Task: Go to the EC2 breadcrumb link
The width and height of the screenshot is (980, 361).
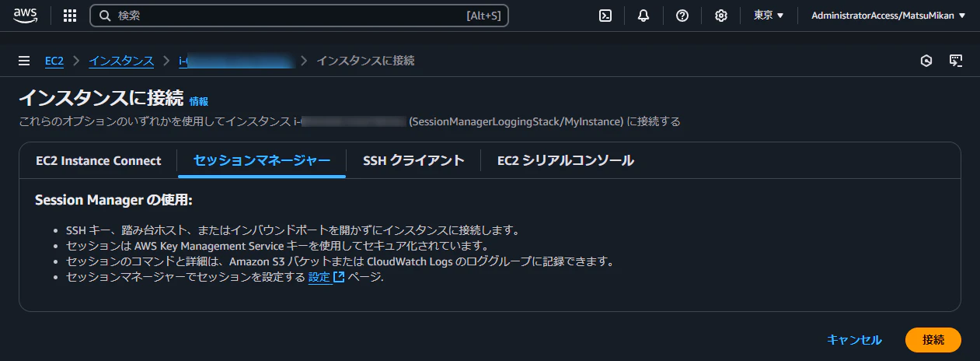Action: click(54, 61)
